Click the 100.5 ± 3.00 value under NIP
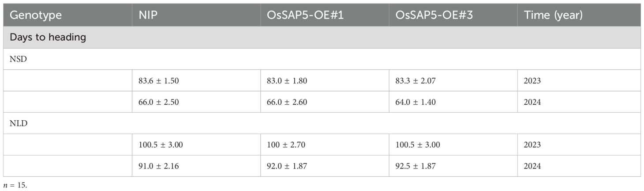Screen dimensions: 644x191 pos(161,145)
